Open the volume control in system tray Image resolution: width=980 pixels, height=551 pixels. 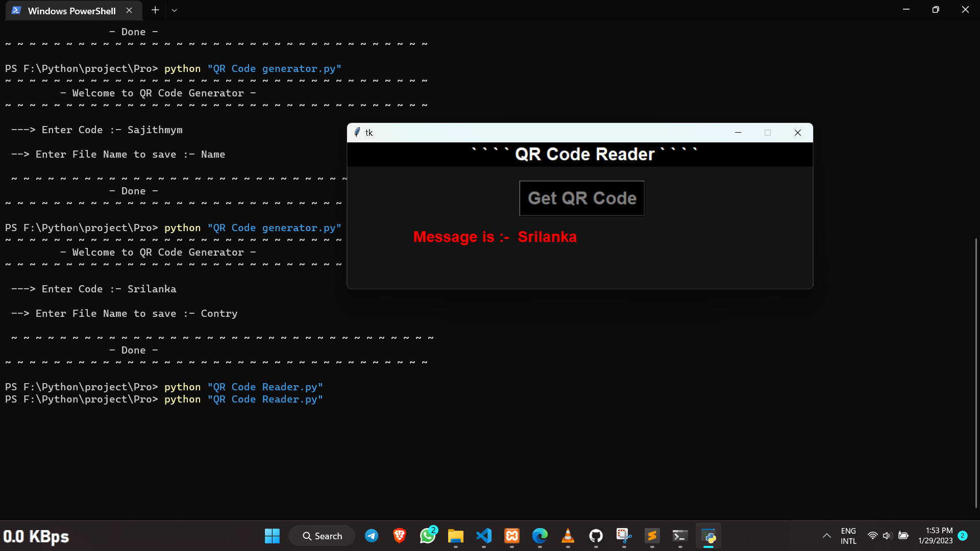tap(887, 536)
